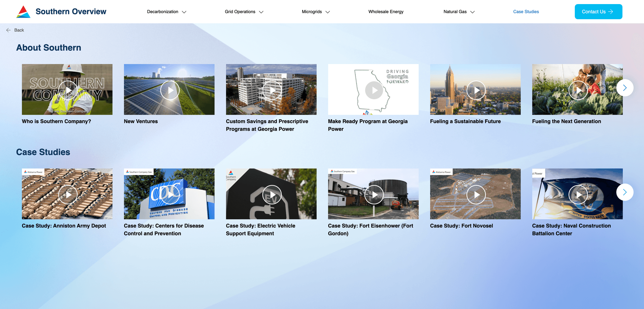
Task: Click the Case Studies section heading
Action: [43, 152]
